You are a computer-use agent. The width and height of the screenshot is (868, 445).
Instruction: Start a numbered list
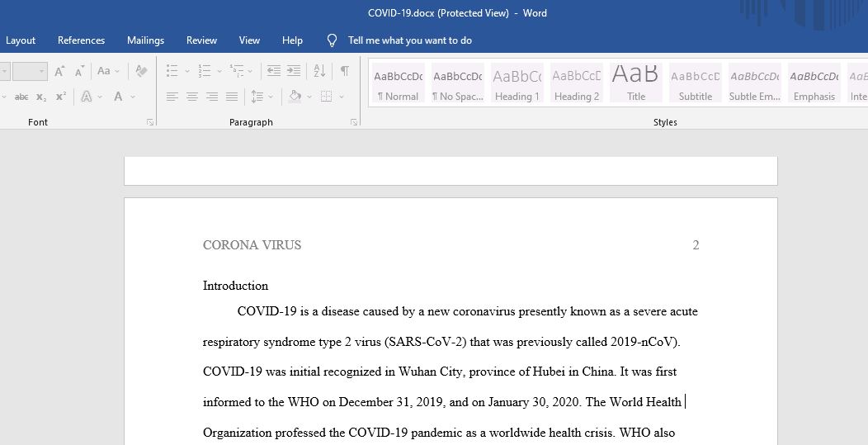coord(205,71)
